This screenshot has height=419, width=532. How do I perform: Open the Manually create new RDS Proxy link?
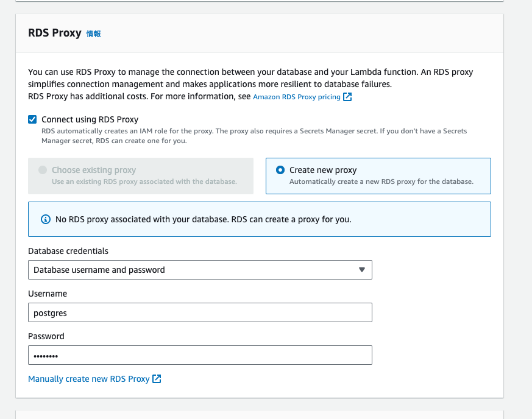[89, 379]
